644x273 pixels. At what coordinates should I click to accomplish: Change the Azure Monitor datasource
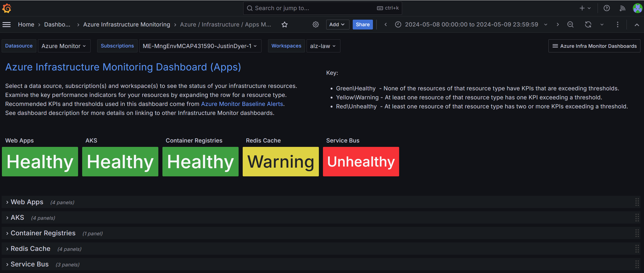click(x=64, y=46)
